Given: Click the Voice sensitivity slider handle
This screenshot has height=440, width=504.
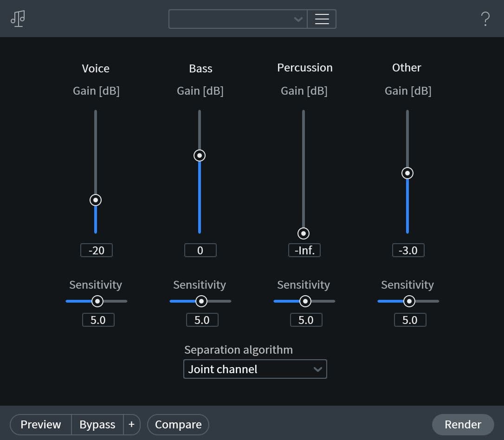Looking at the screenshot, I should [97, 301].
